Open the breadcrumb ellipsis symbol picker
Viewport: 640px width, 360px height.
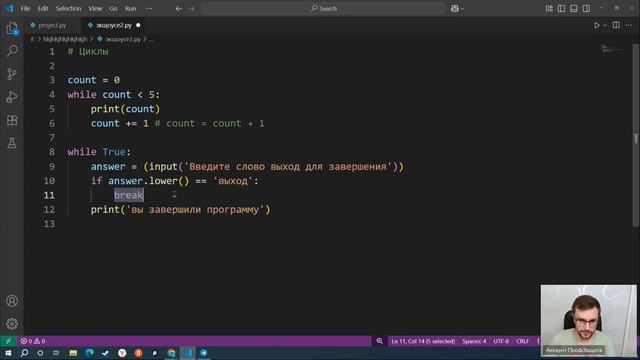[x=151, y=39]
